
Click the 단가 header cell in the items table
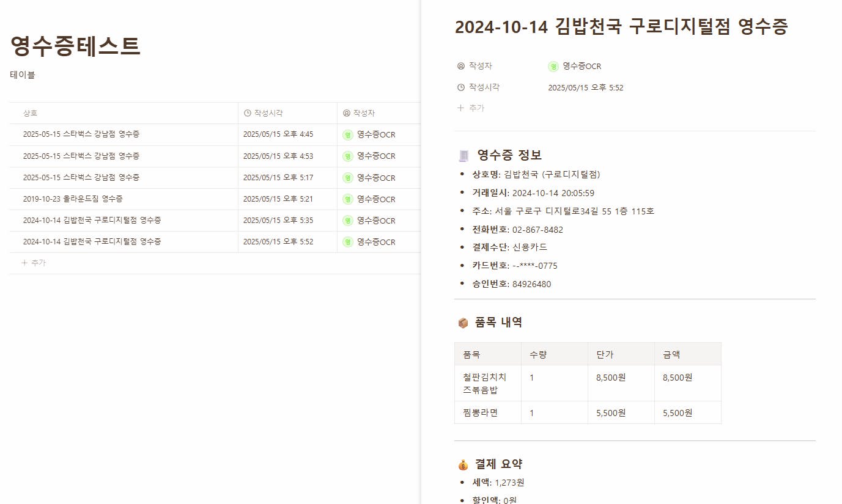pos(621,354)
